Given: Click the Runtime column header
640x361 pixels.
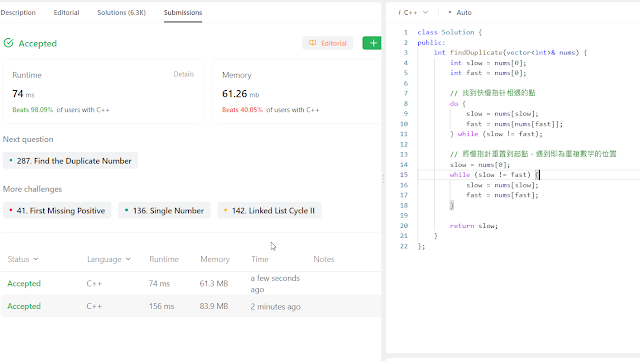Looking at the screenshot, I should tap(164, 259).
